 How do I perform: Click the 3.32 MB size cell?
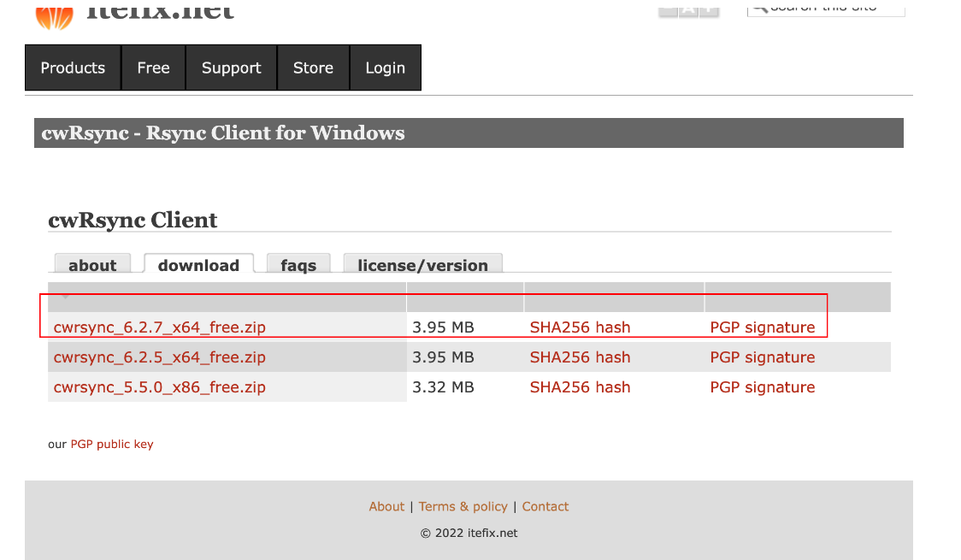pos(443,387)
